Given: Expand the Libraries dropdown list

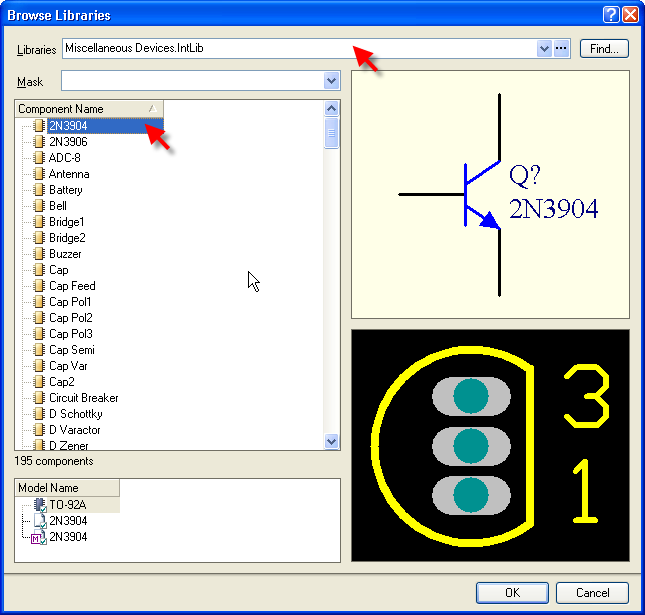Looking at the screenshot, I should click(x=544, y=48).
